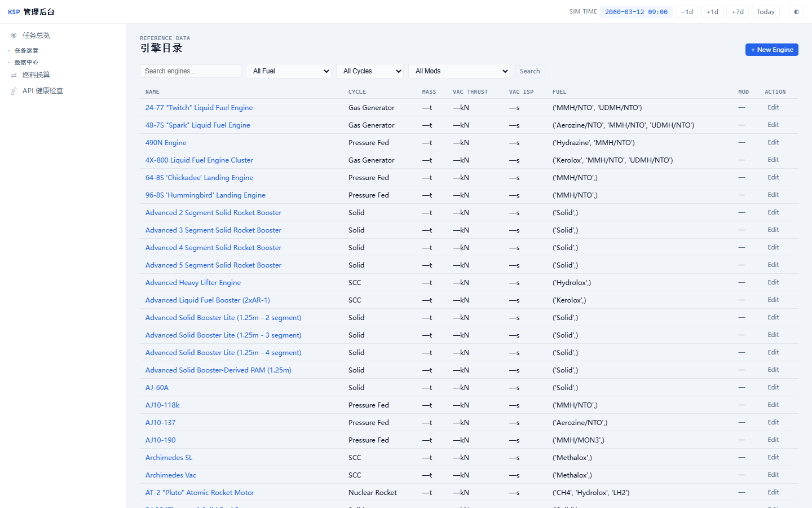The height and width of the screenshot is (508, 812).
Task: Click the VAC ISP column header
Action: coord(521,92)
